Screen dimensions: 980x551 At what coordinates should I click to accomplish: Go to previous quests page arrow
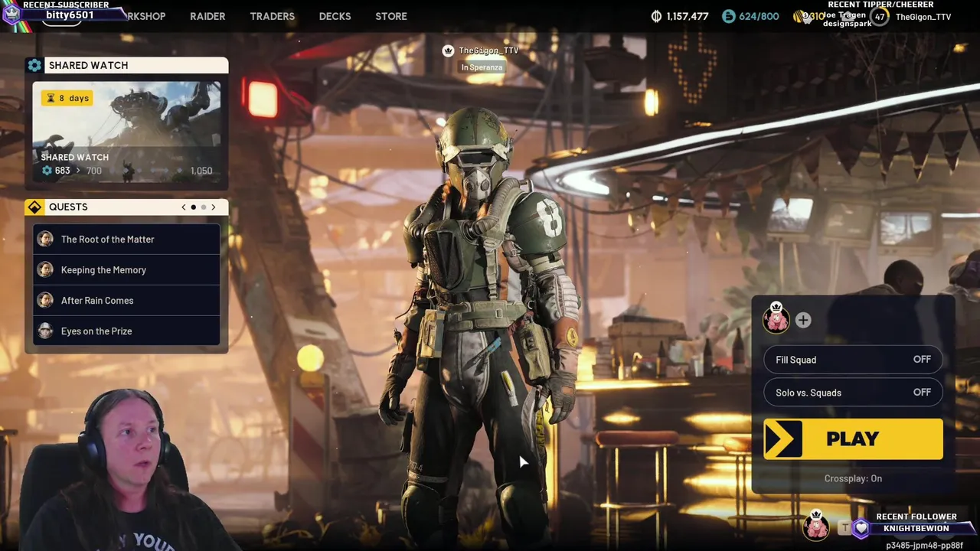(183, 207)
